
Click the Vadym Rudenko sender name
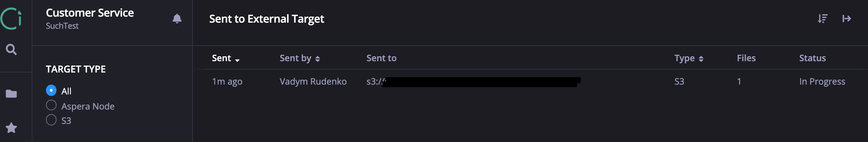tap(313, 82)
